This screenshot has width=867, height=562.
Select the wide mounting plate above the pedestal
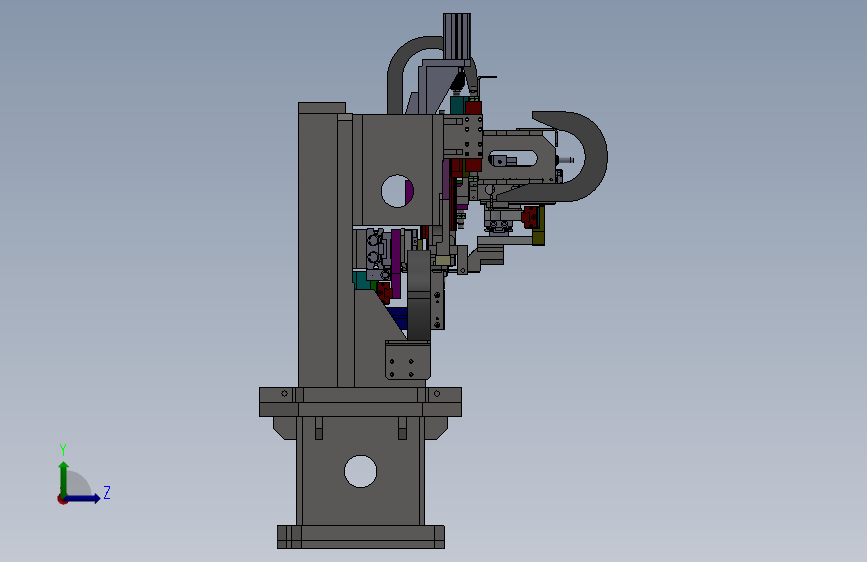click(x=361, y=402)
